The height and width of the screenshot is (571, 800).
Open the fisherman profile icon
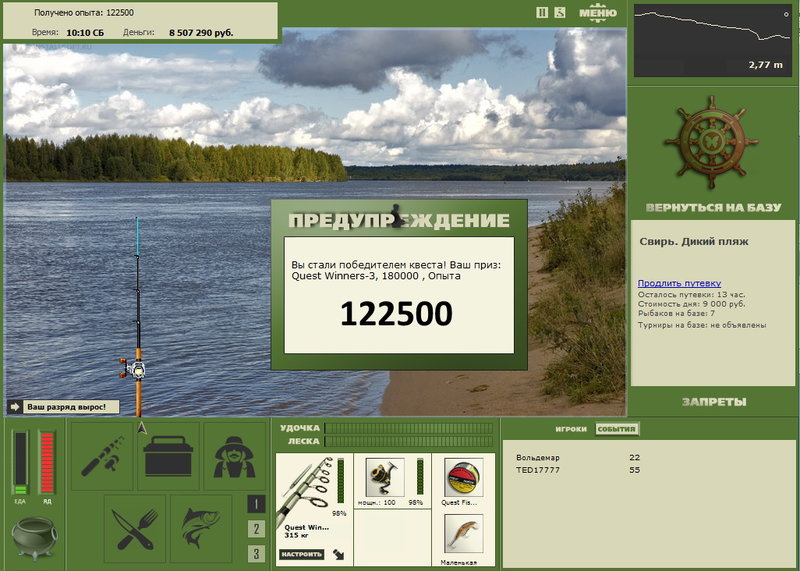pos(235,456)
